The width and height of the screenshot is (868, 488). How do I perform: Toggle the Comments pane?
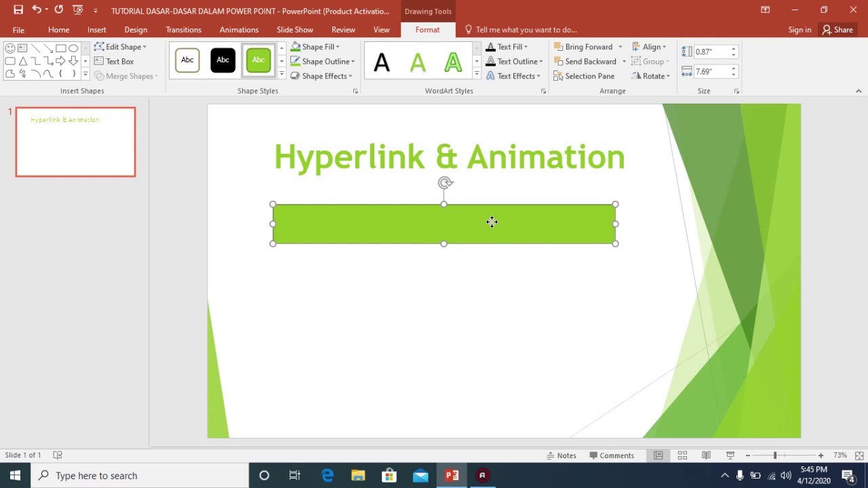point(612,455)
